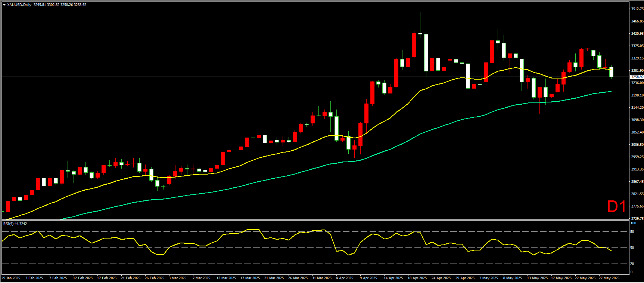Click the 3375.05 price axis label

pyautogui.click(x=637, y=46)
